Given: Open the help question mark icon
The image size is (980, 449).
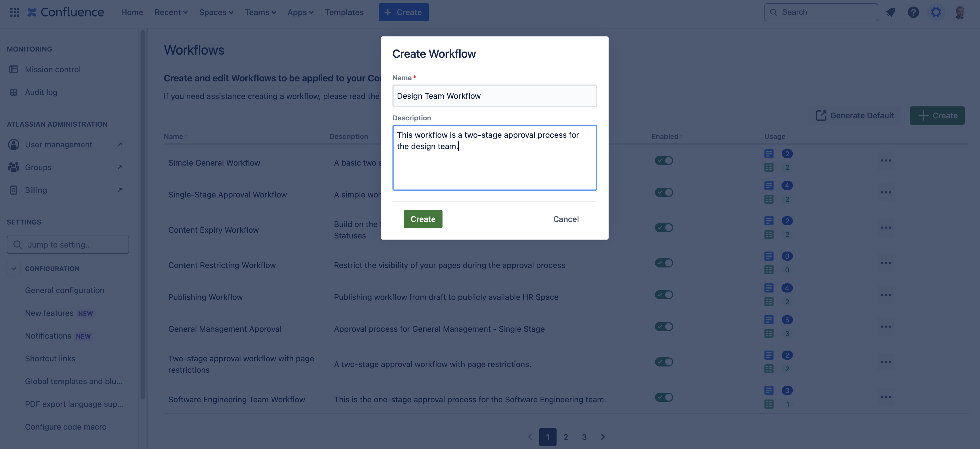Looking at the screenshot, I should (x=913, y=12).
